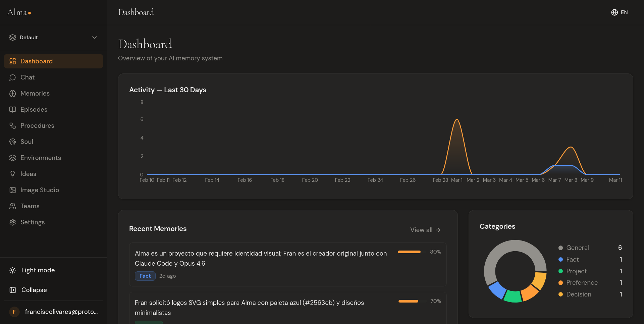Click the Alma logo
The width and height of the screenshot is (644, 324).
[19, 12]
